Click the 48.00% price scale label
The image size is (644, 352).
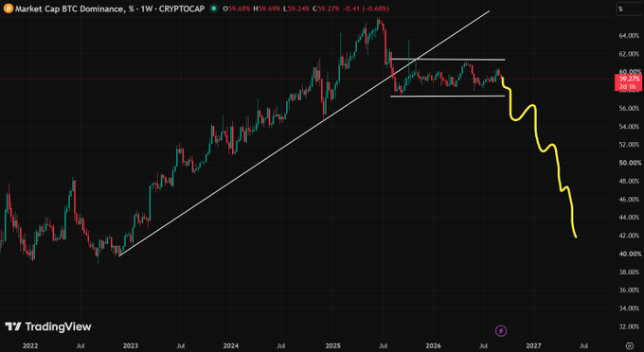point(629,181)
